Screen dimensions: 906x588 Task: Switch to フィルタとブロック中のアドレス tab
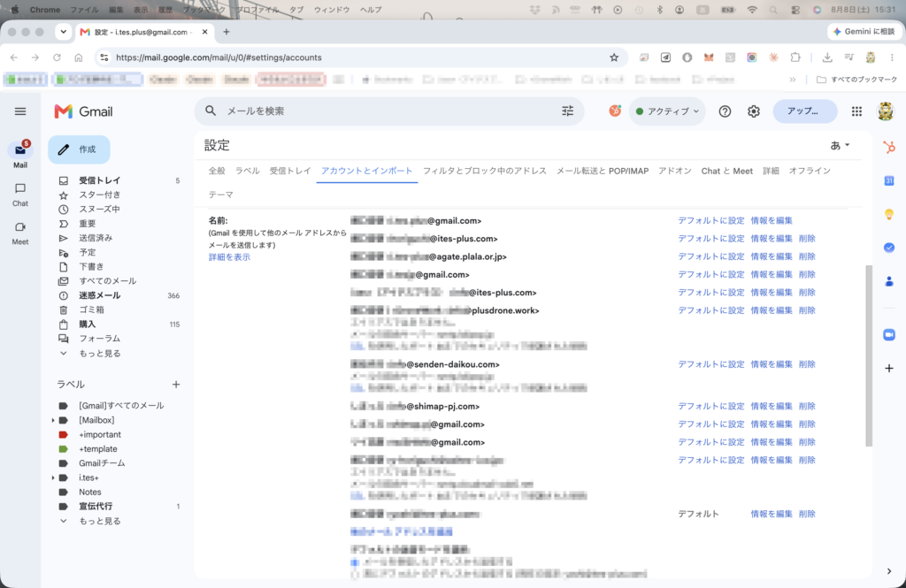pyautogui.click(x=484, y=171)
